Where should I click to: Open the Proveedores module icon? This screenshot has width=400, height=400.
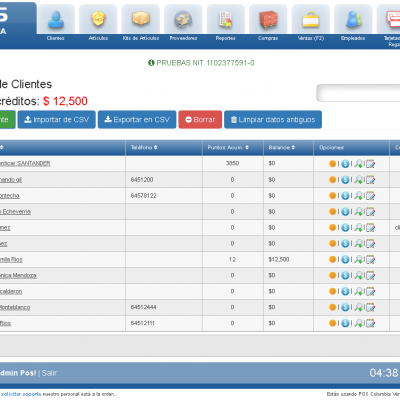(183, 19)
